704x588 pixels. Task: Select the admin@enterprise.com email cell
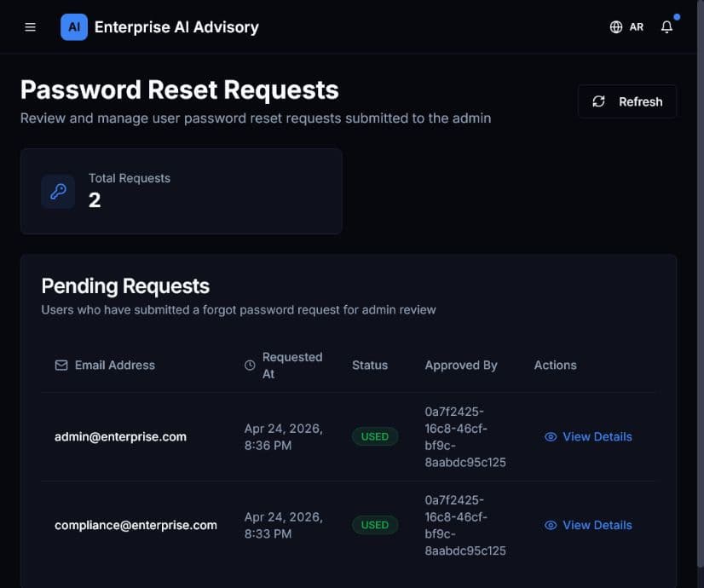120,436
